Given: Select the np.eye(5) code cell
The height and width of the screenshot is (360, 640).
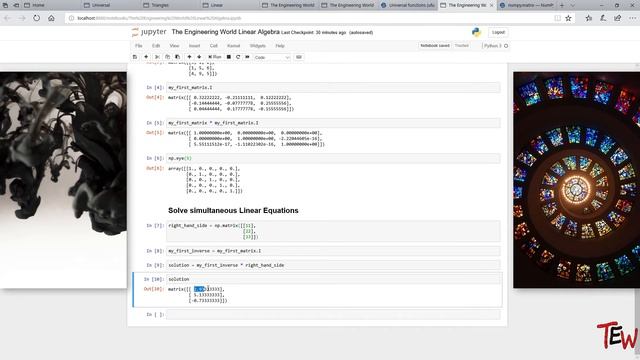Looking at the screenshot, I should (x=333, y=158).
